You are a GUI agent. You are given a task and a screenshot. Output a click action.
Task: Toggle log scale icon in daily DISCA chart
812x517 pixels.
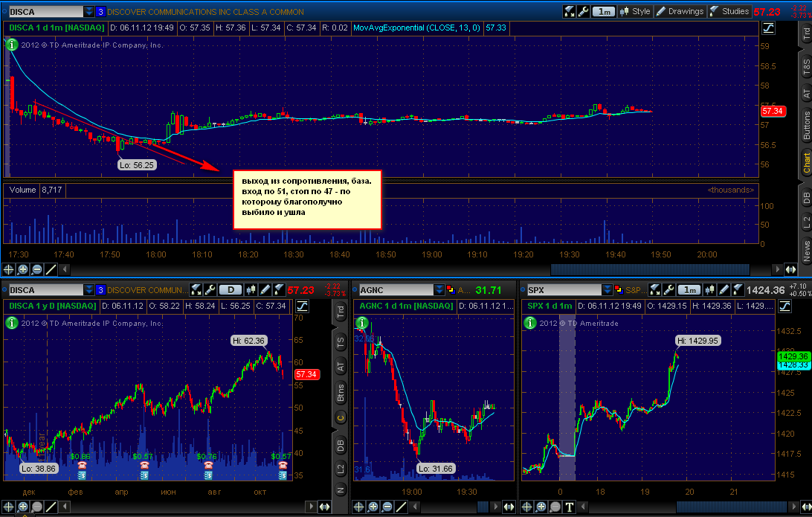[x=302, y=306]
